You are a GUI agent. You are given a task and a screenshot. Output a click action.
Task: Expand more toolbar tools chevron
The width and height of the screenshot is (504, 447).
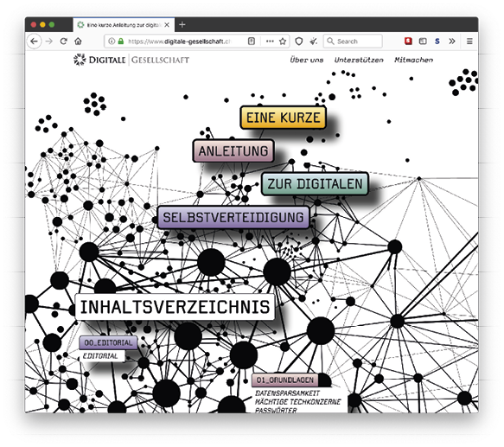[452, 42]
